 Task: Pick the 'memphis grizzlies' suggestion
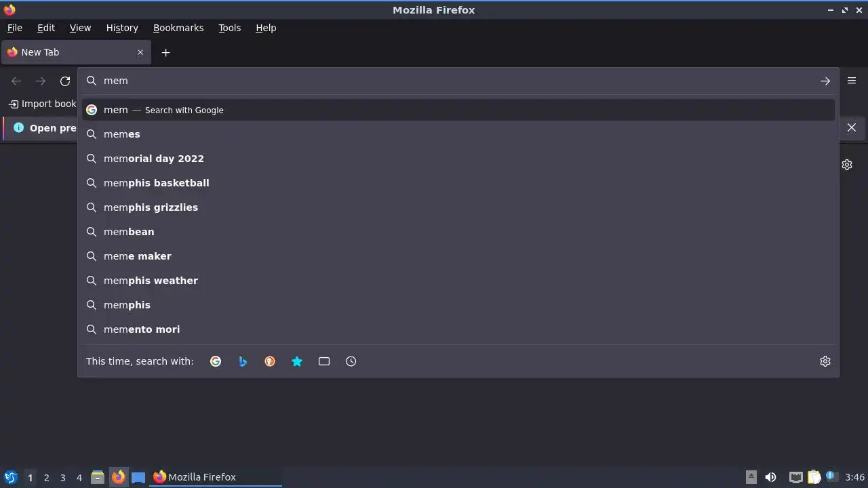coord(458,207)
